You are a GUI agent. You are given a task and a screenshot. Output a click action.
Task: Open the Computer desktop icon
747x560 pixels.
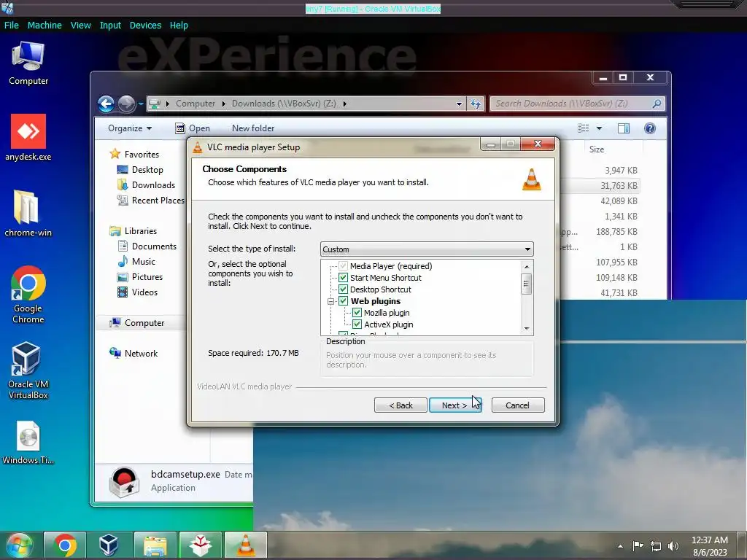[28, 63]
